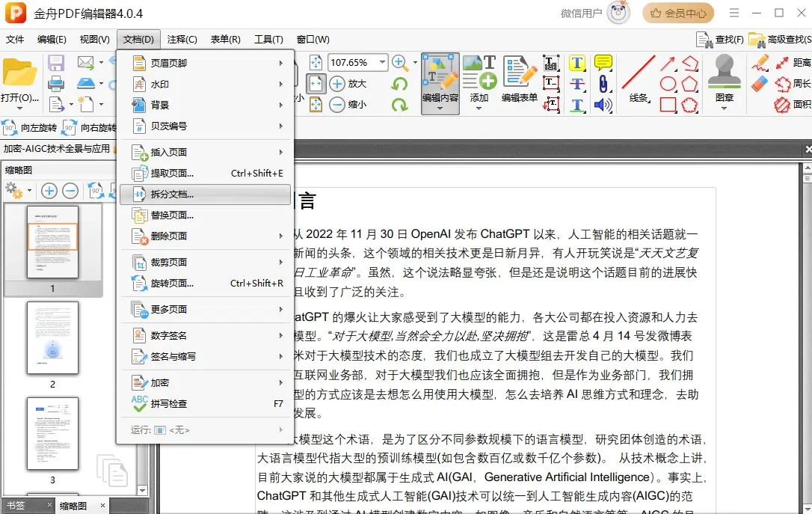Open the 工具(T) menu
This screenshot has height=514, width=812.
(268, 40)
